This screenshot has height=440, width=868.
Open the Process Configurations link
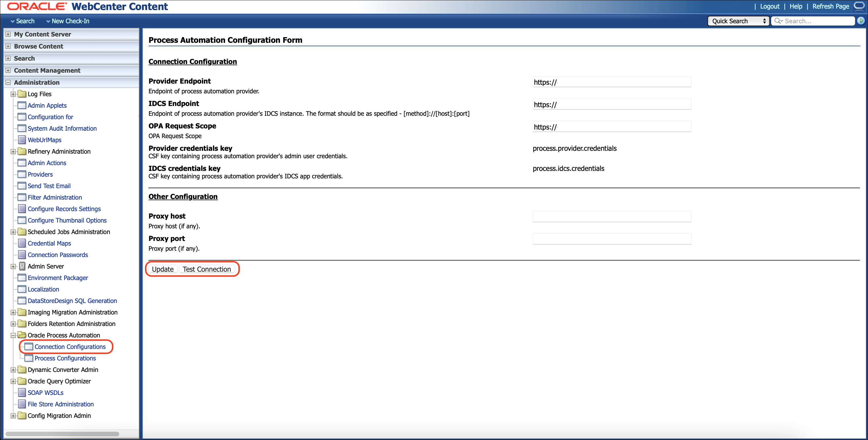coord(65,358)
